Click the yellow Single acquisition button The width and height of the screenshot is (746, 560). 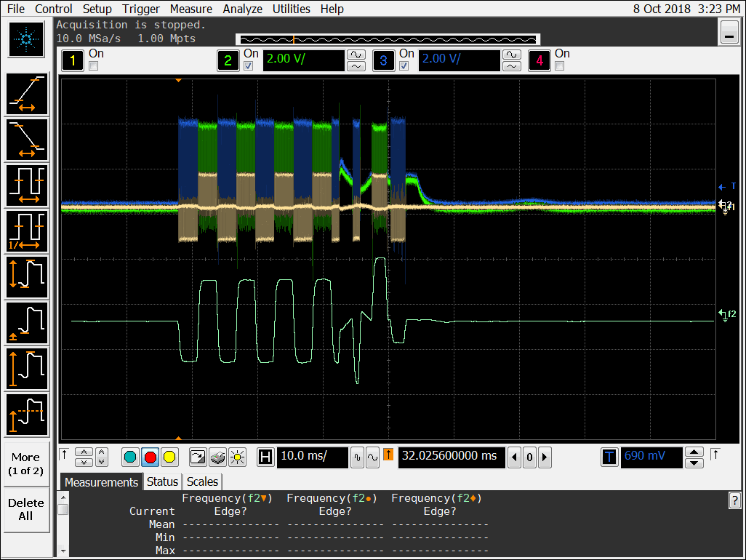click(x=169, y=457)
